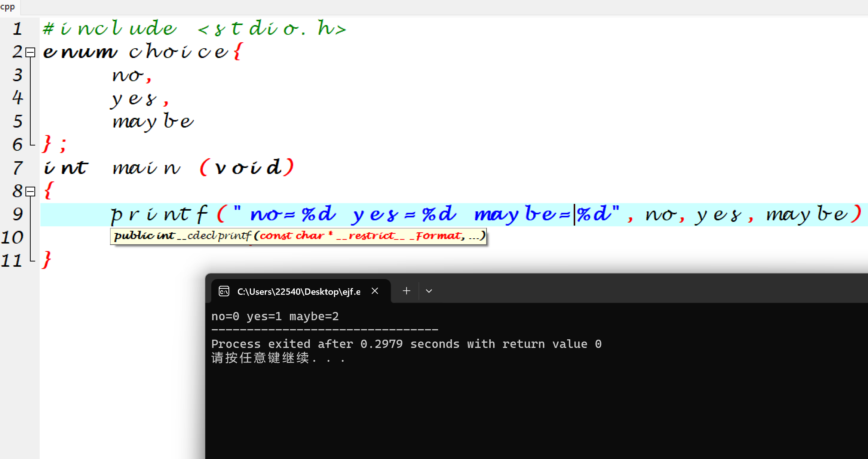
Task: Click the no=0 yes=1 maybe=2 output line
Action: click(x=275, y=316)
